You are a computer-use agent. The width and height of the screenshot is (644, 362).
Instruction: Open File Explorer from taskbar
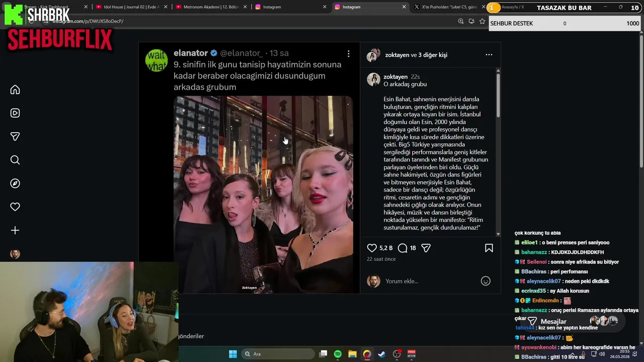click(352, 354)
